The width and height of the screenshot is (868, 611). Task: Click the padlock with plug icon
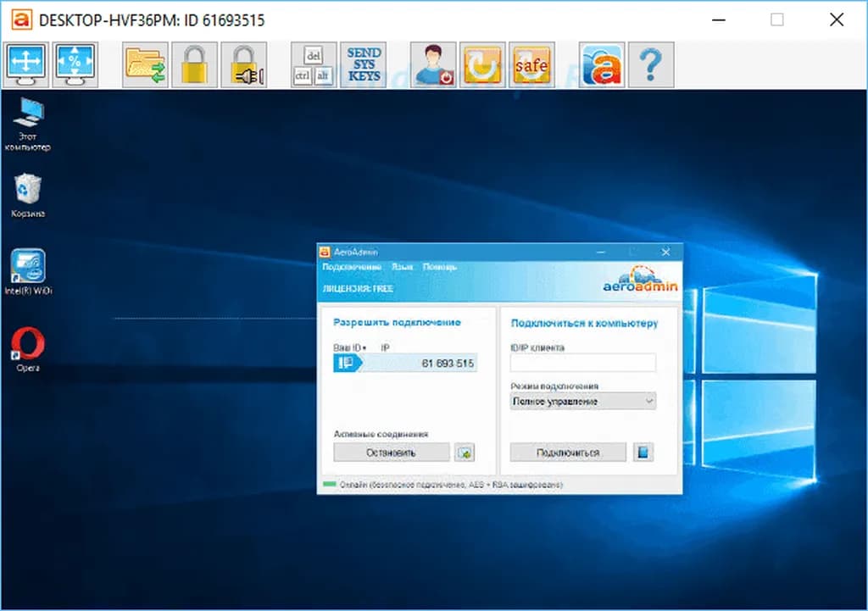click(x=243, y=64)
